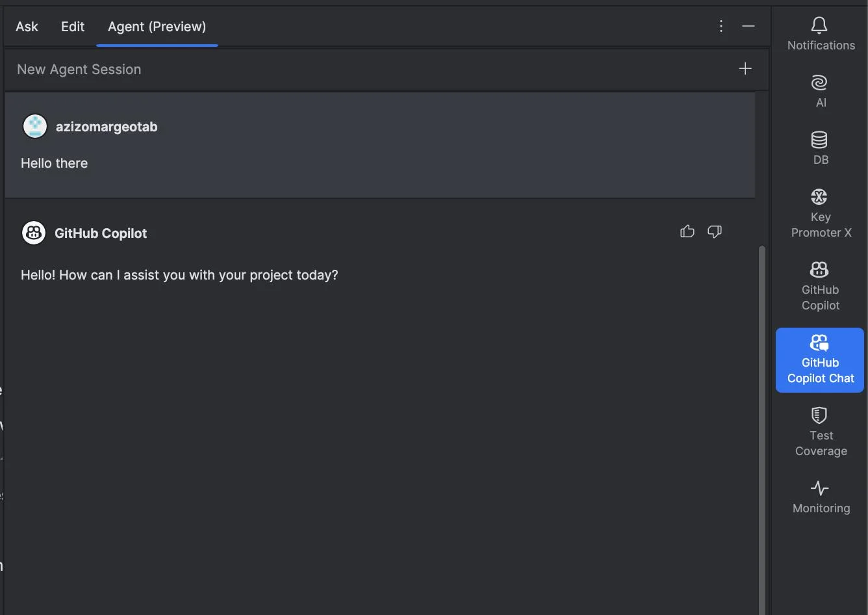Open the Monitoring panel
Image resolution: width=868 pixels, height=615 pixels.
(821, 497)
